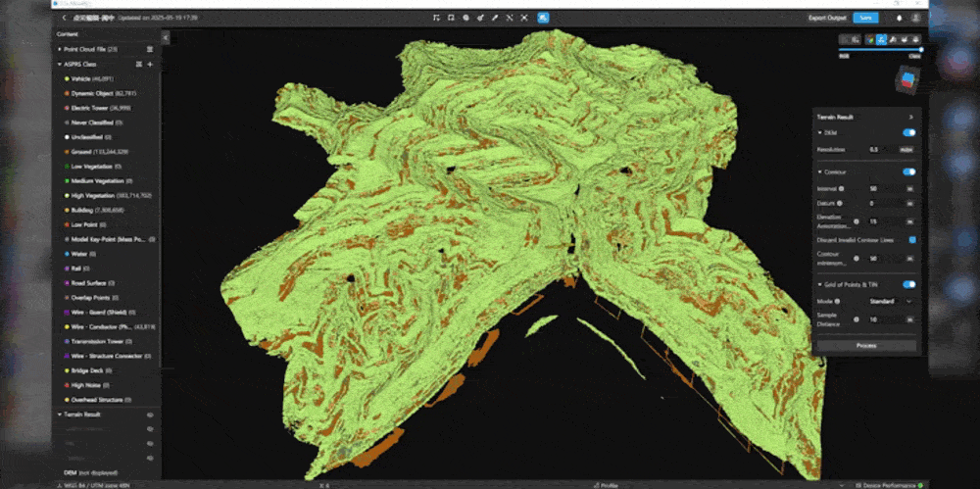This screenshot has height=489, width=980.
Task: Open the Resolution unit dropdown
Action: click(906, 150)
